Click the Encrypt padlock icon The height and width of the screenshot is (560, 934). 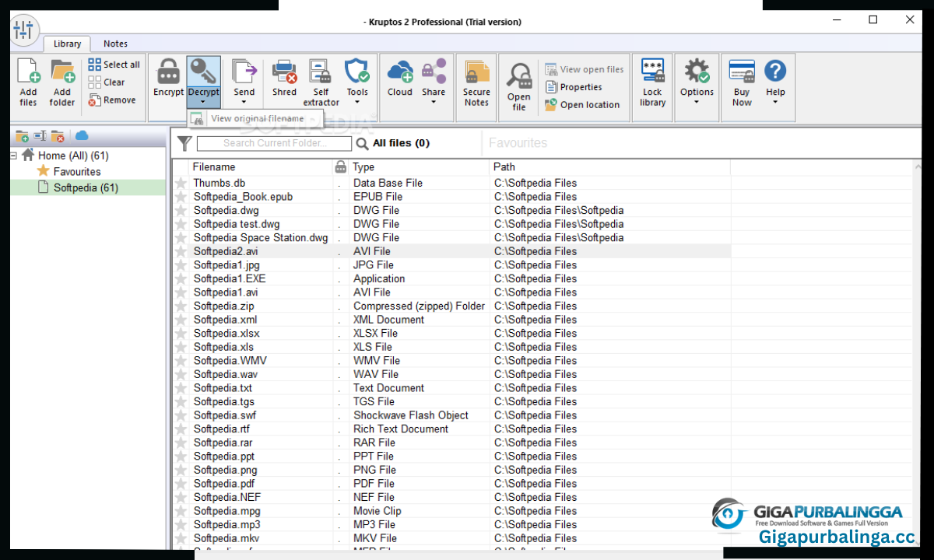coord(168,72)
